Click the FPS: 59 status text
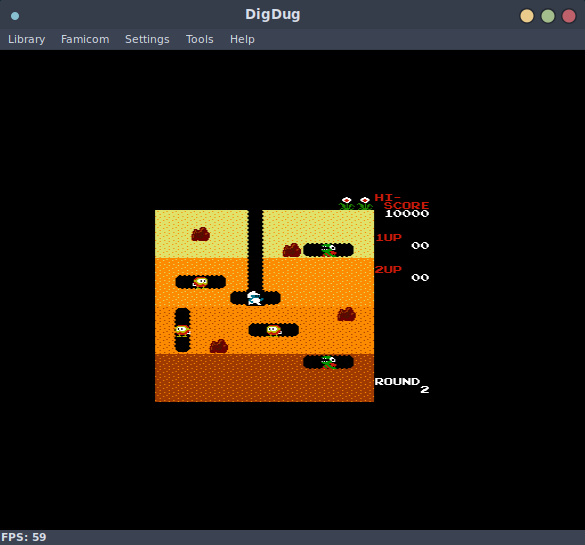The width and height of the screenshot is (585, 545). 24,537
